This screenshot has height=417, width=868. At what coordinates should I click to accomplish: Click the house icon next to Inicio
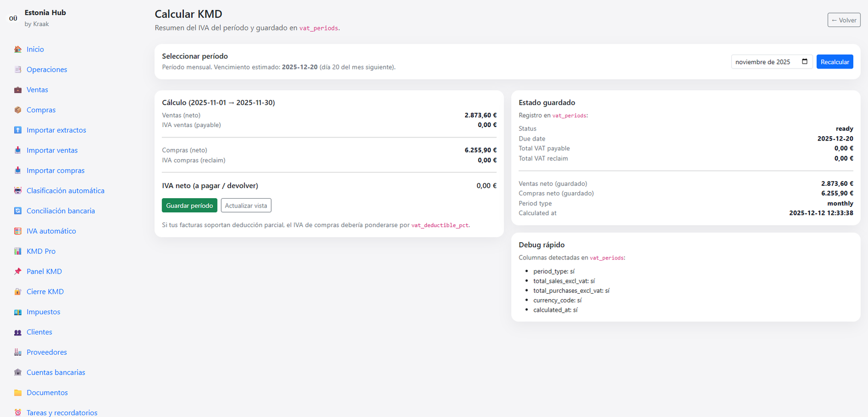(18, 49)
